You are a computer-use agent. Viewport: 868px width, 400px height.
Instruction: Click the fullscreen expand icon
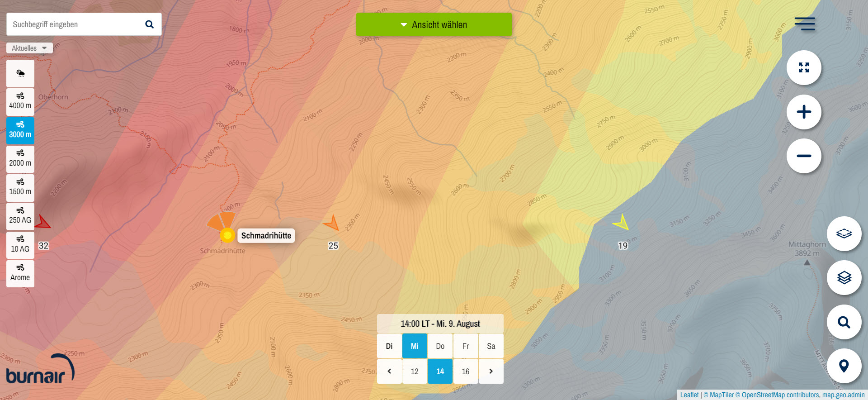tap(803, 68)
